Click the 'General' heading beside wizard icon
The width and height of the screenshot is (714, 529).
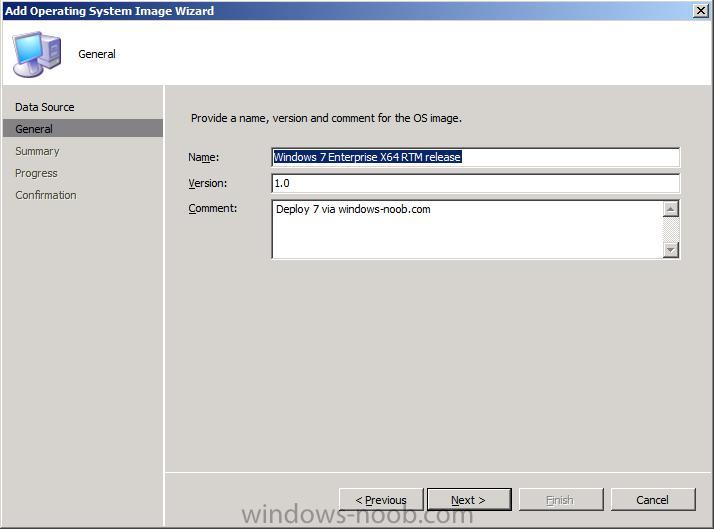pos(97,54)
